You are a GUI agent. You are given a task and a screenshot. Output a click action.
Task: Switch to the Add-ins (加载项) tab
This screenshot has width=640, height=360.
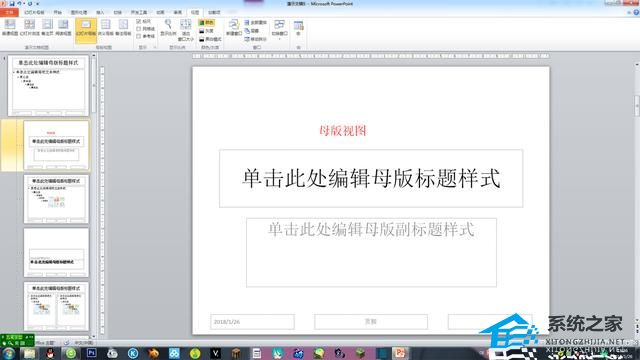pyautogui.click(x=214, y=13)
